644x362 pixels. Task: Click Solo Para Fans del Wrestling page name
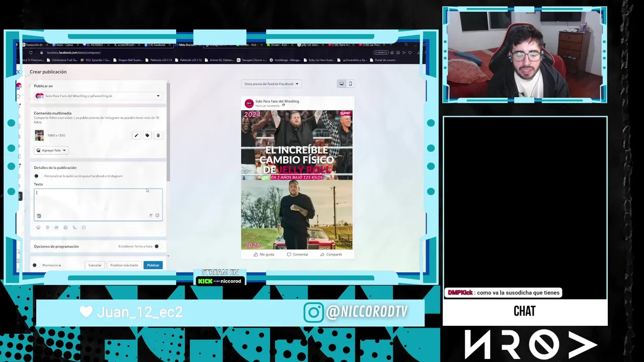tap(277, 101)
